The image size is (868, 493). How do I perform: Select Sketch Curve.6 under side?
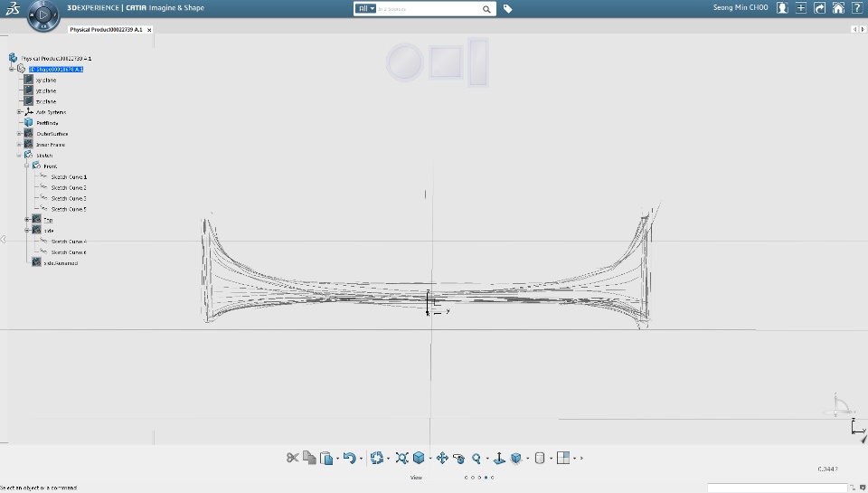point(69,252)
